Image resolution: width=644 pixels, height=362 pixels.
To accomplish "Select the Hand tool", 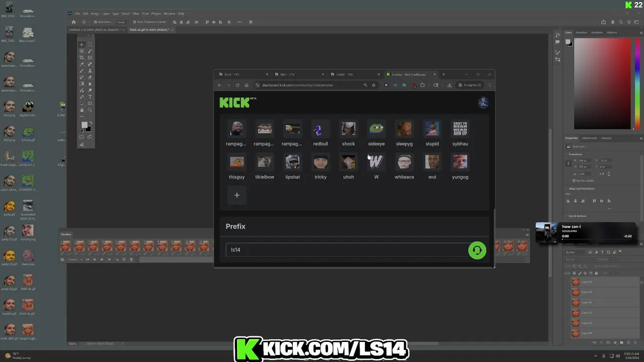I will (x=82, y=110).
